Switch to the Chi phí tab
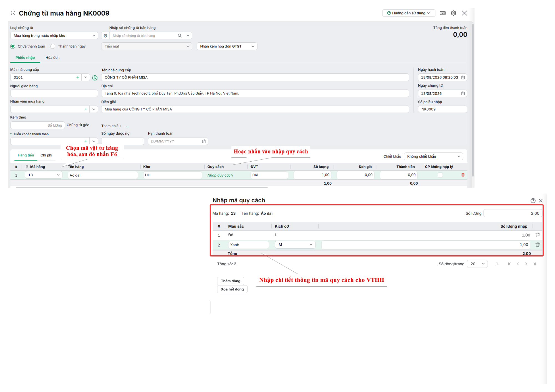555x392 pixels. (46, 155)
